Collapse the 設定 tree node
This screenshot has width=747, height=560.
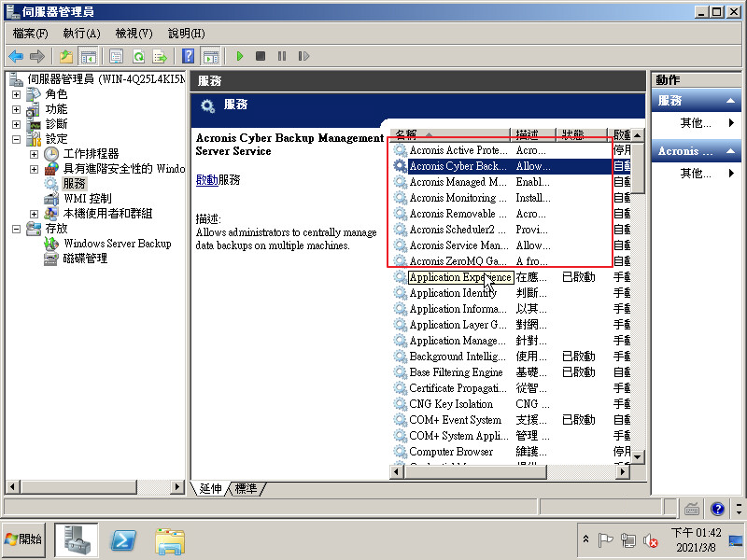[x=16, y=139]
